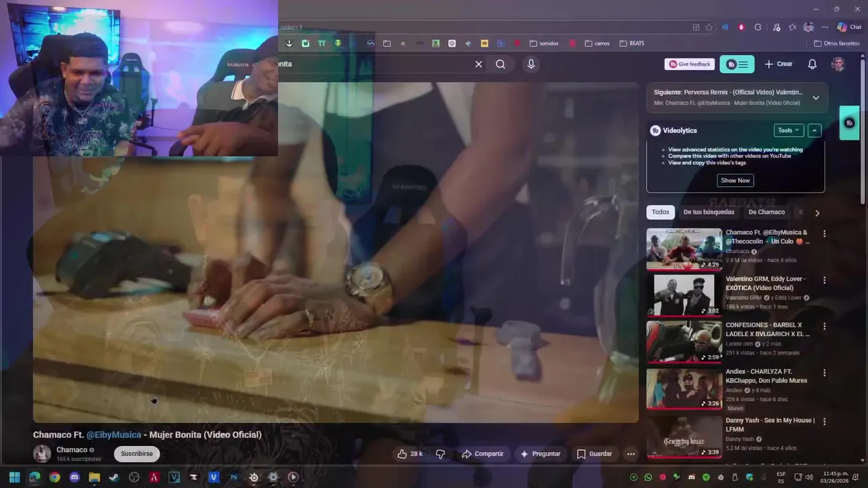Click the Preguntar button

pyautogui.click(x=540, y=454)
